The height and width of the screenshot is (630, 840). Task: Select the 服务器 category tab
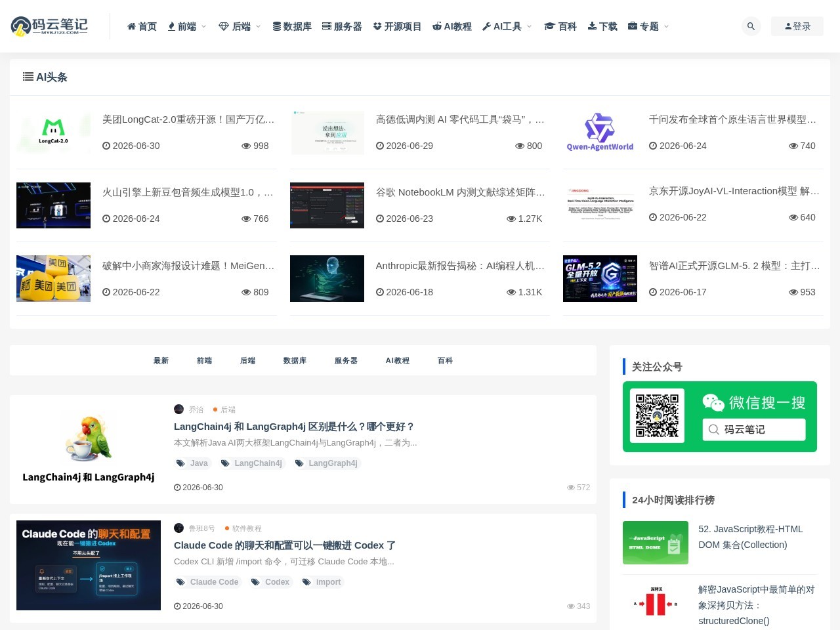click(346, 360)
